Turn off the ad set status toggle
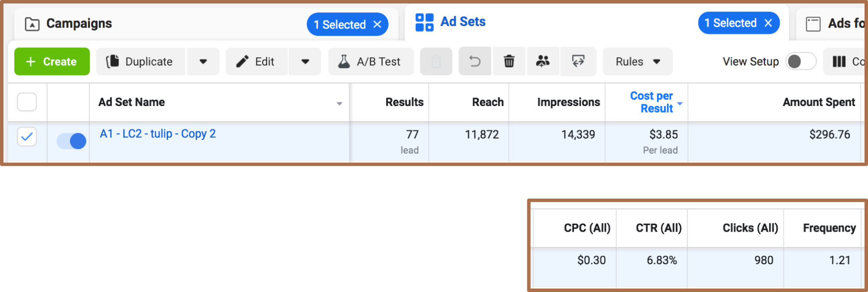This screenshot has width=868, height=292. pyautogui.click(x=72, y=141)
